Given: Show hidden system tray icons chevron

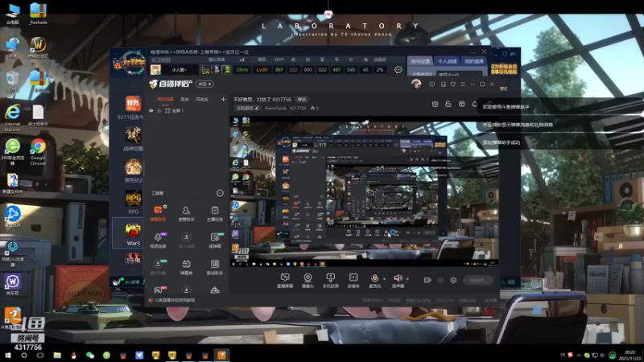Looking at the screenshot, I should (x=579, y=355).
